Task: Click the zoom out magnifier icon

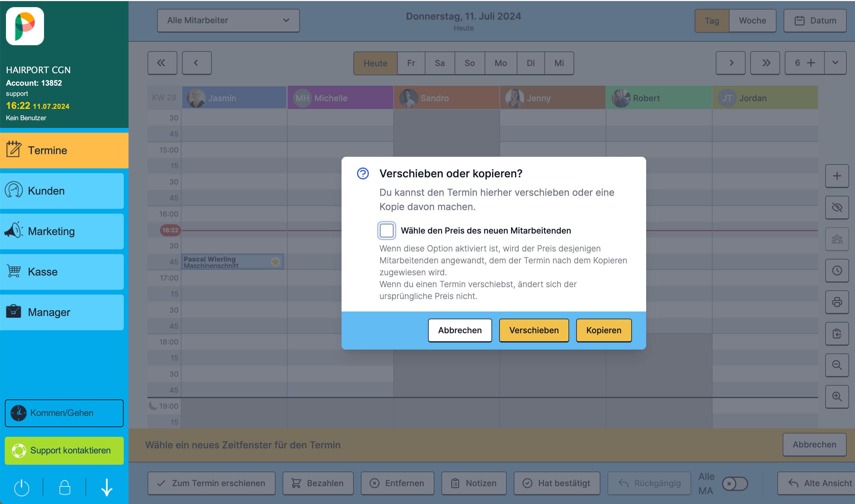Action: tap(837, 365)
